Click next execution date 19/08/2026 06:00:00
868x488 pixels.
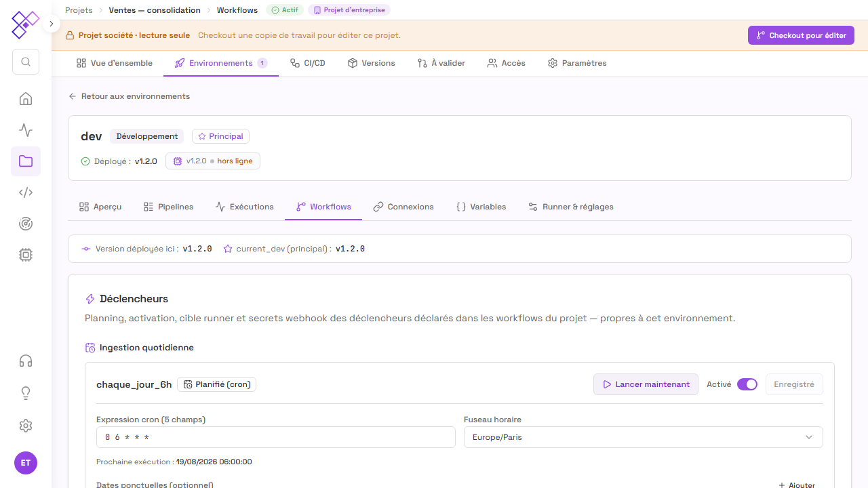pos(214,462)
